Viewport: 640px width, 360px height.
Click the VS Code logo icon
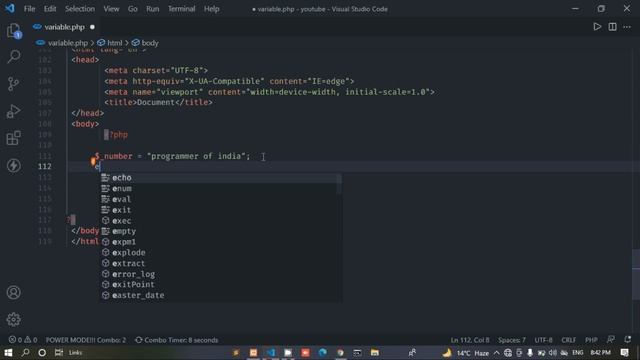[9, 9]
